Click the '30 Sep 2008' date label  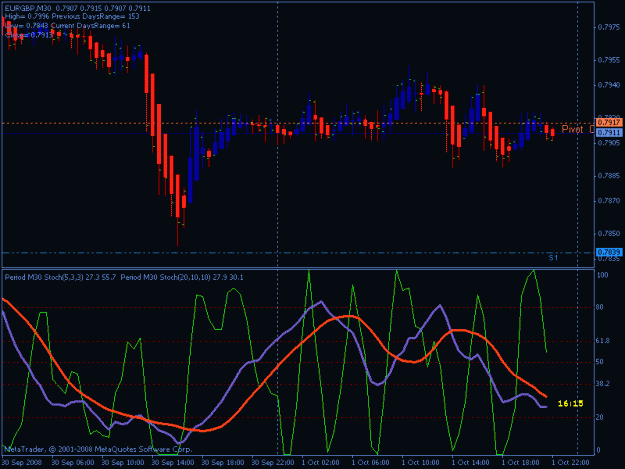coord(22,463)
